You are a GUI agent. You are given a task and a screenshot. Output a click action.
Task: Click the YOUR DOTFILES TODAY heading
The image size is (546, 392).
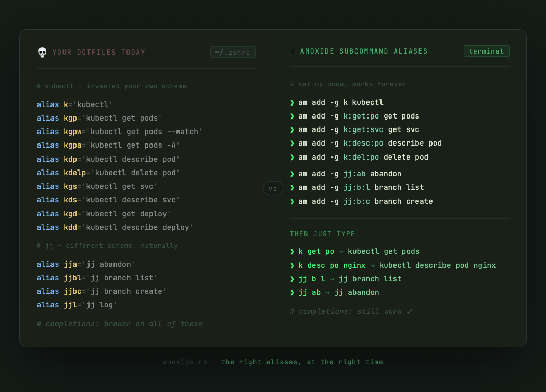coord(98,52)
